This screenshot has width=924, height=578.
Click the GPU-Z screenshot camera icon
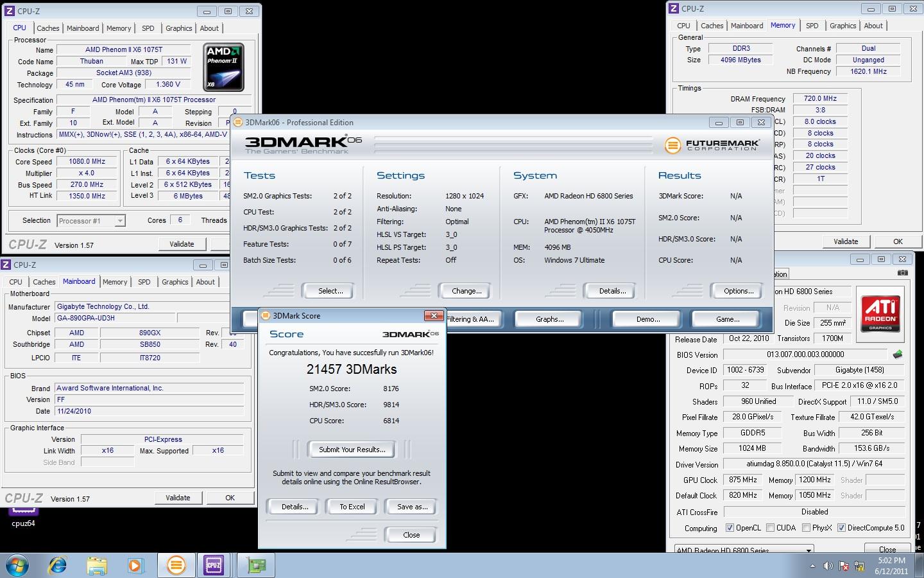(903, 273)
